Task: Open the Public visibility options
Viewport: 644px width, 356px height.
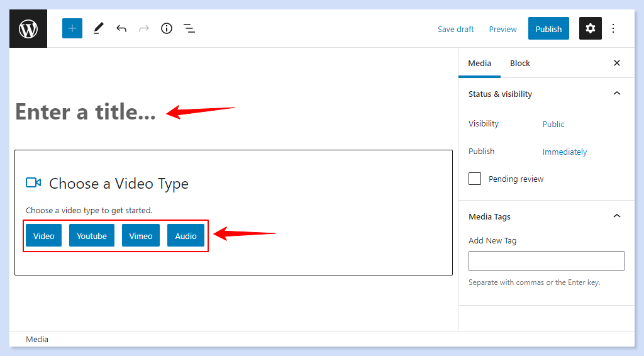Action: point(553,124)
